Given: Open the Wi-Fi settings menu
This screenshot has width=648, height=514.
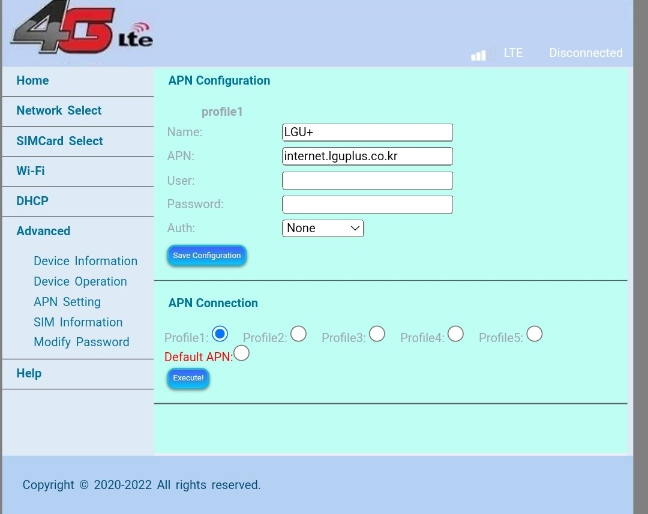Looking at the screenshot, I should (31, 171).
